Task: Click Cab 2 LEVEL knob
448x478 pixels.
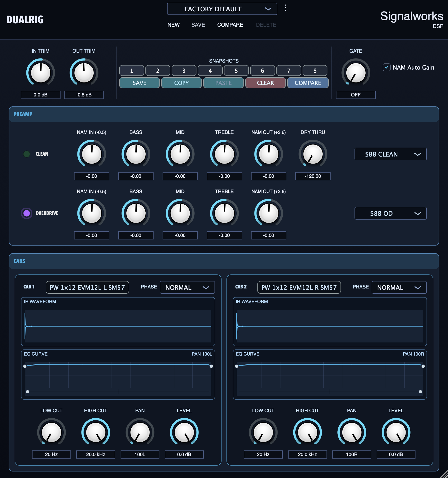Action: 396,432
